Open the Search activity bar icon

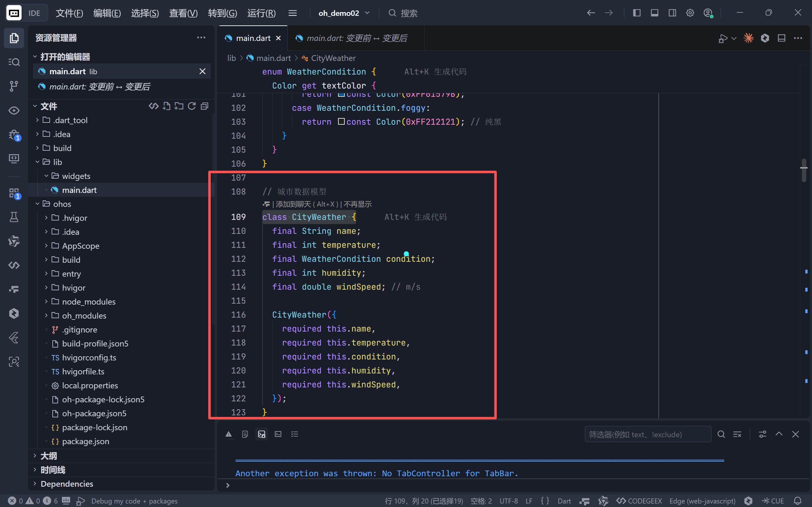(x=14, y=62)
